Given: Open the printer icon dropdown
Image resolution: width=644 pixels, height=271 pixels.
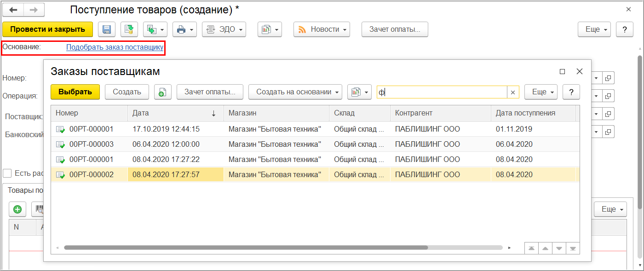Looking at the screenshot, I should click(x=184, y=29).
